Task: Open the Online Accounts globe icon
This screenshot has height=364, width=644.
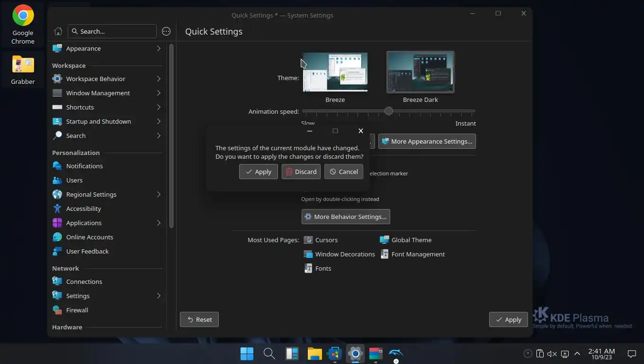Action: tap(57, 237)
